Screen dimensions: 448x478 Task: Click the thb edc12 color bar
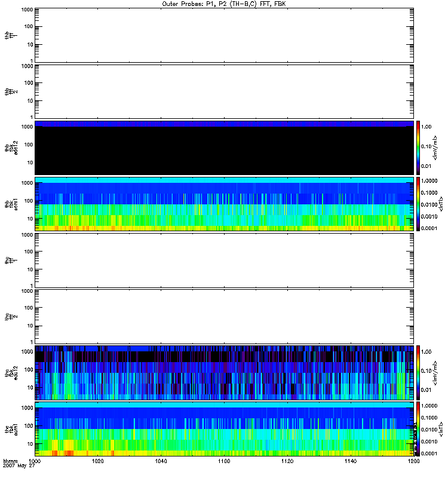[x=418, y=148]
